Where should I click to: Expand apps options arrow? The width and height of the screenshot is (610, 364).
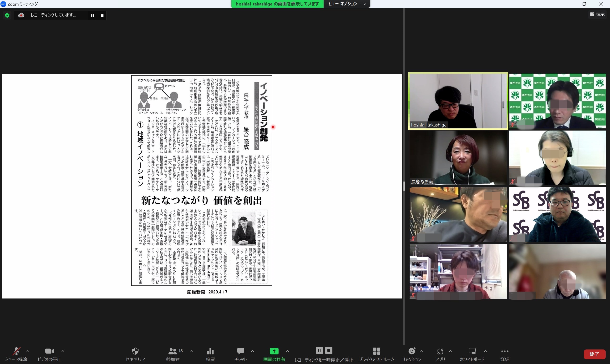click(450, 351)
